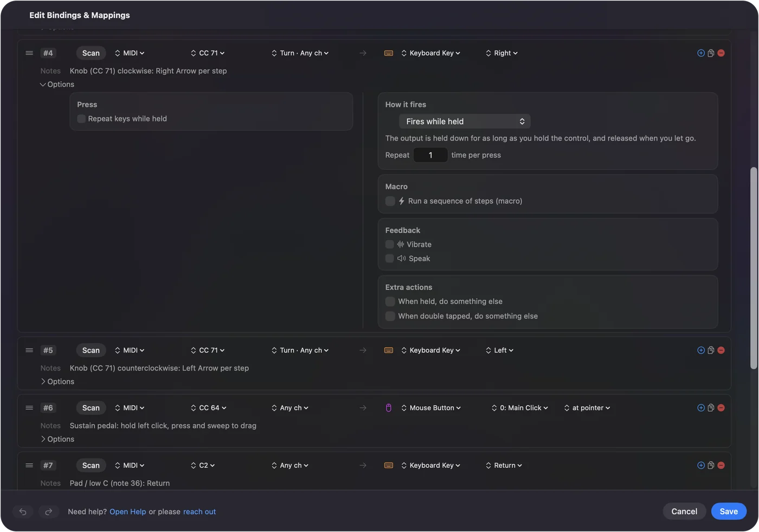Expand Options for binding #5
Image resolution: width=759 pixels, height=532 pixels.
click(x=57, y=382)
